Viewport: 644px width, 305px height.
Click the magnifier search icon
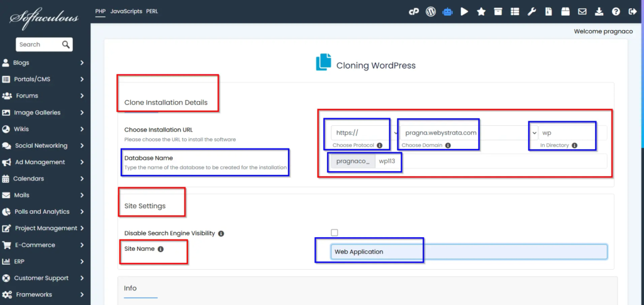point(65,44)
